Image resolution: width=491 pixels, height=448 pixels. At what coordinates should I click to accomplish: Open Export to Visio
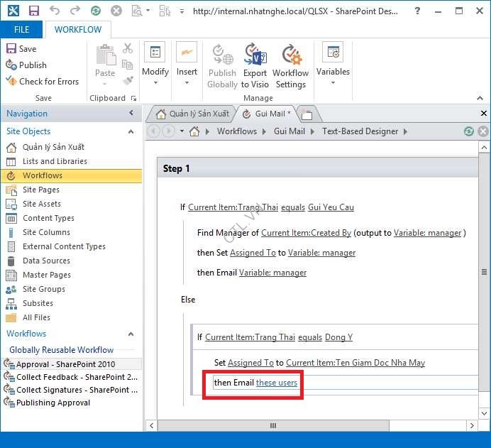click(255, 65)
